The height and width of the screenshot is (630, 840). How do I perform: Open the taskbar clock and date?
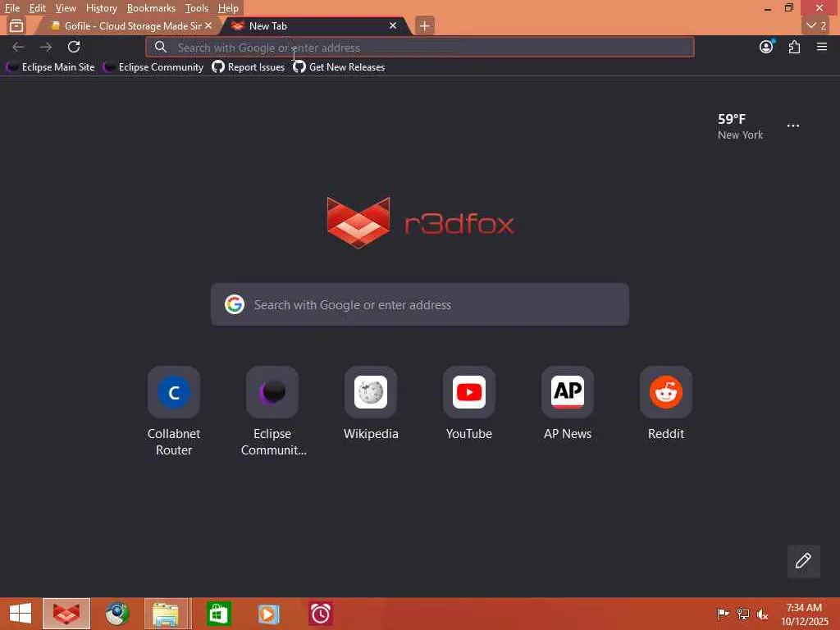coord(804,614)
